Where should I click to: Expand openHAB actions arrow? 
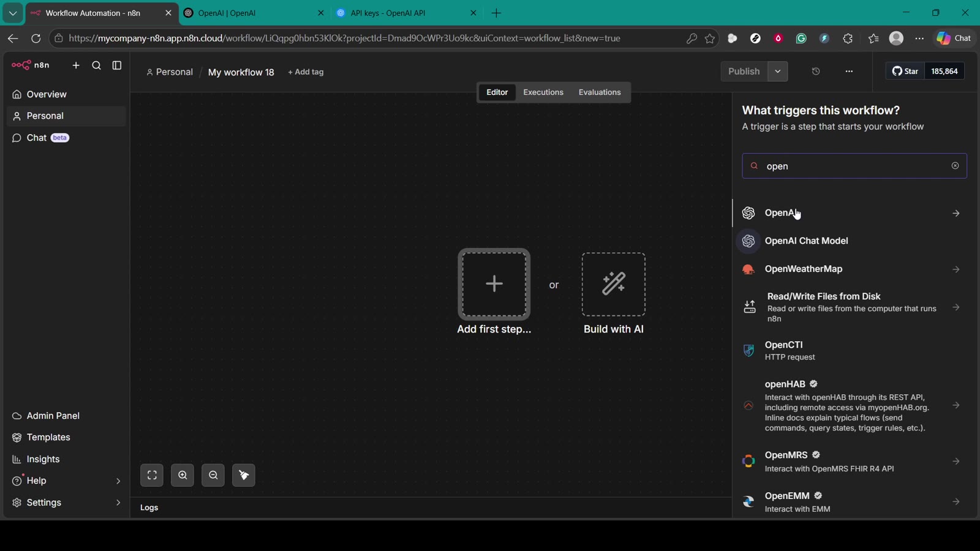point(956,406)
